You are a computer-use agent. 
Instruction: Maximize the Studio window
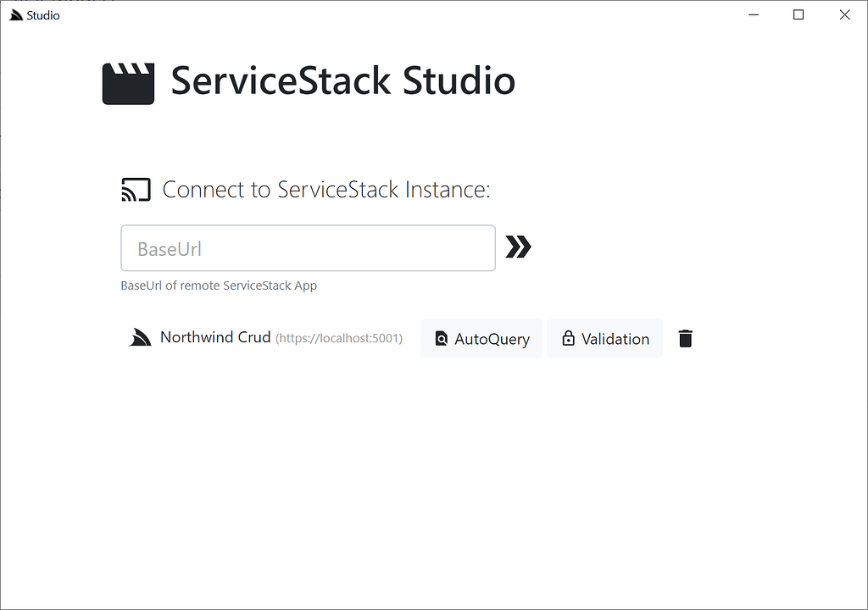pyautogui.click(x=798, y=14)
